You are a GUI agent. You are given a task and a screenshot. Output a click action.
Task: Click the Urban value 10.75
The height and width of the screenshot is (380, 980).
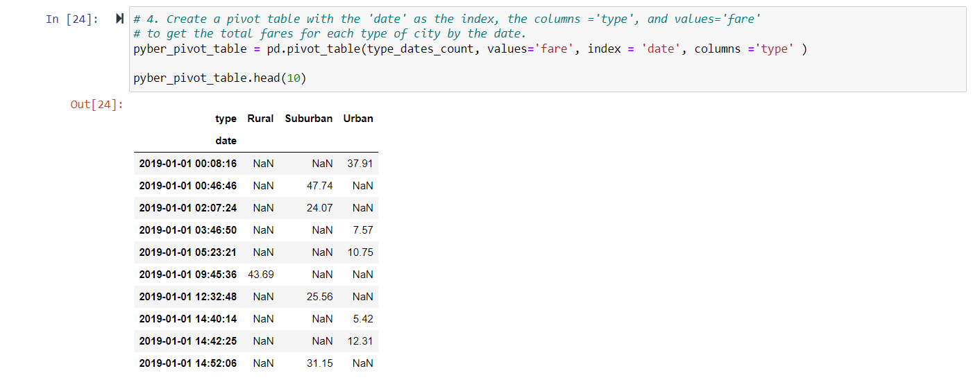coord(360,252)
